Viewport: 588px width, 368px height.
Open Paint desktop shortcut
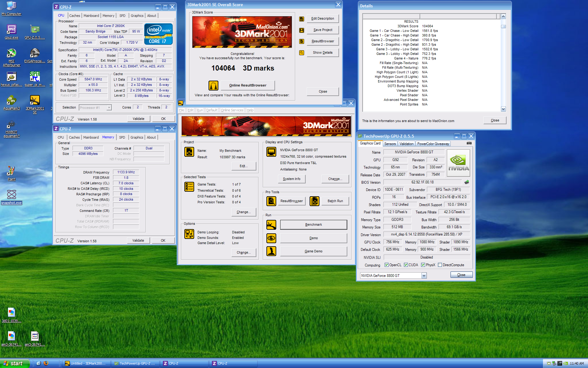point(11,174)
